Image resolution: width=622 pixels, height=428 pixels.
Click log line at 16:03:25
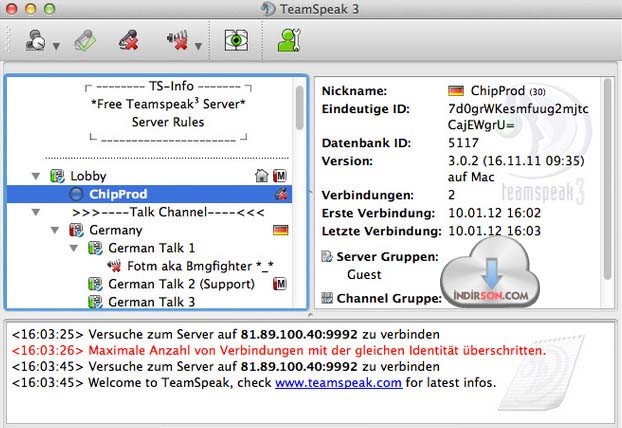tap(225, 334)
